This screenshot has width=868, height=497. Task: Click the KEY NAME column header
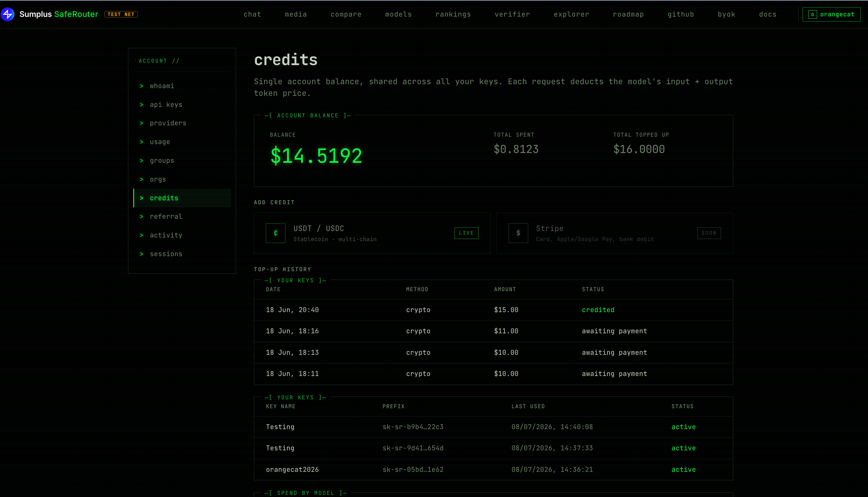click(x=281, y=407)
